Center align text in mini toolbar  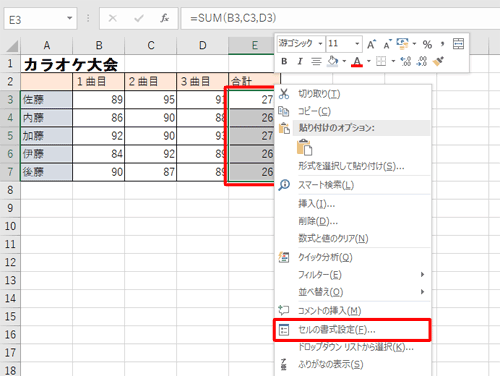[316, 61]
